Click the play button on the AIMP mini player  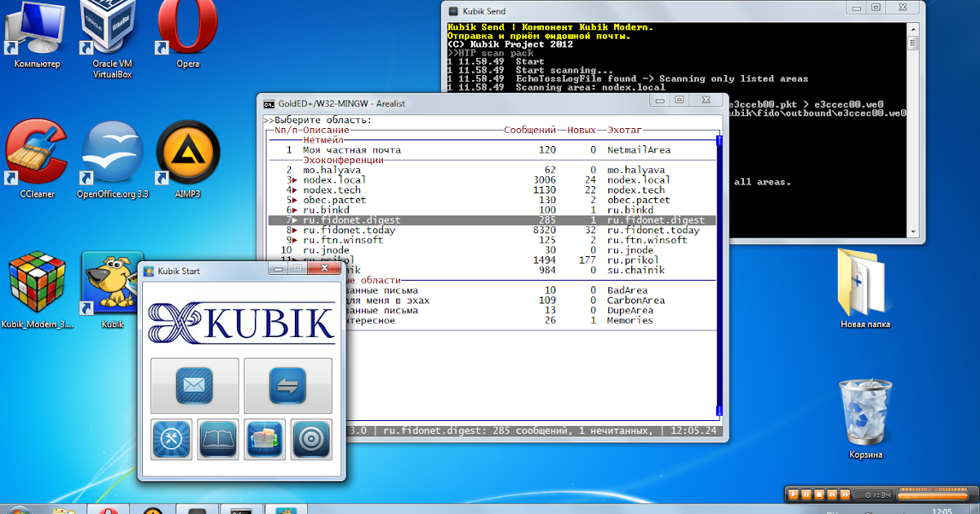pos(793,494)
